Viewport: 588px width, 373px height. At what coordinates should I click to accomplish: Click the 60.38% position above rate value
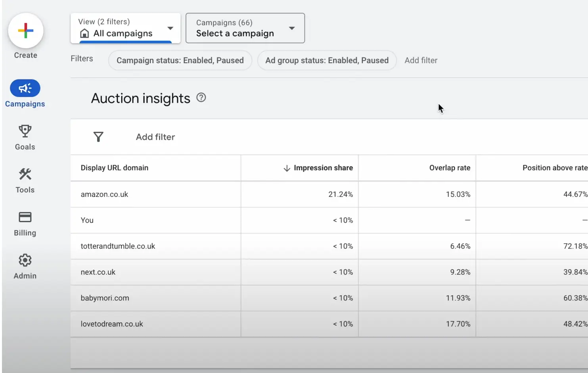pyautogui.click(x=575, y=298)
